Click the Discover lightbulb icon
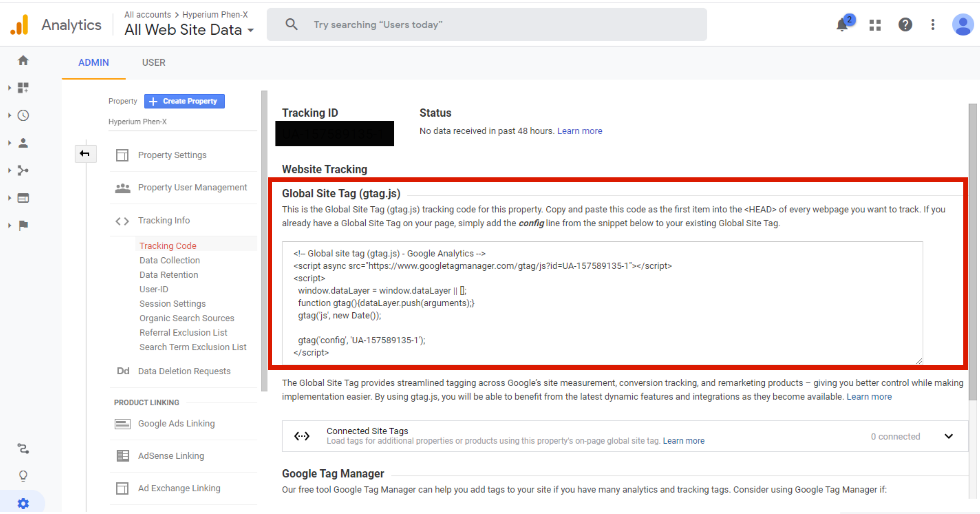Image resolution: width=980 pixels, height=514 pixels. (23, 475)
